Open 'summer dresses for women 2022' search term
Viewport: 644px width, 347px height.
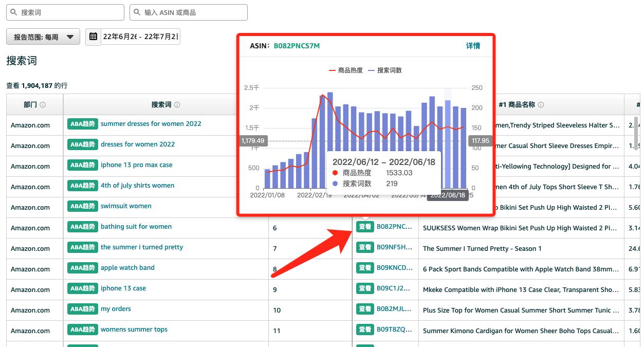[151, 124]
